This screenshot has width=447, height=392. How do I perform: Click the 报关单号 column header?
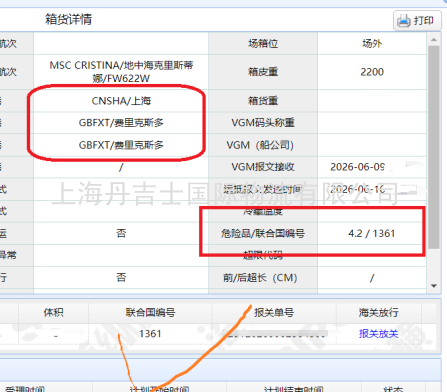tap(274, 312)
